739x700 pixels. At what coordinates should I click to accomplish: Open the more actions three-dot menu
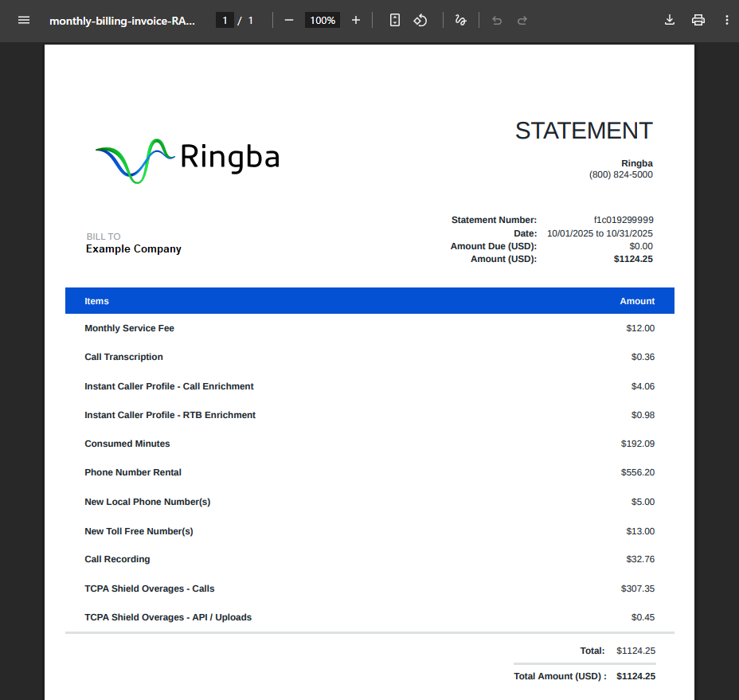click(x=727, y=20)
